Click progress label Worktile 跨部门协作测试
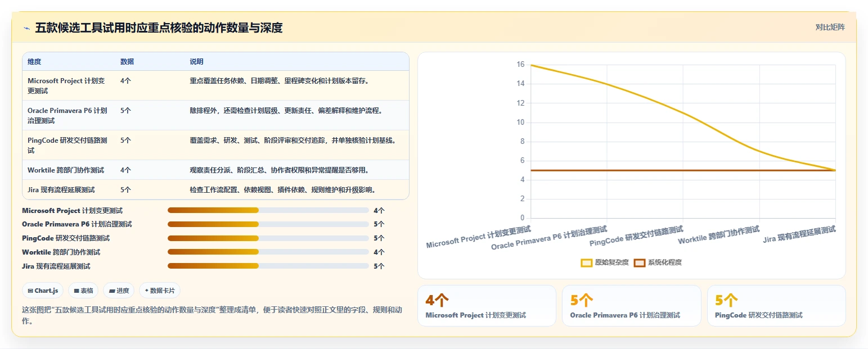The width and height of the screenshot is (868, 349). click(x=61, y=252)
